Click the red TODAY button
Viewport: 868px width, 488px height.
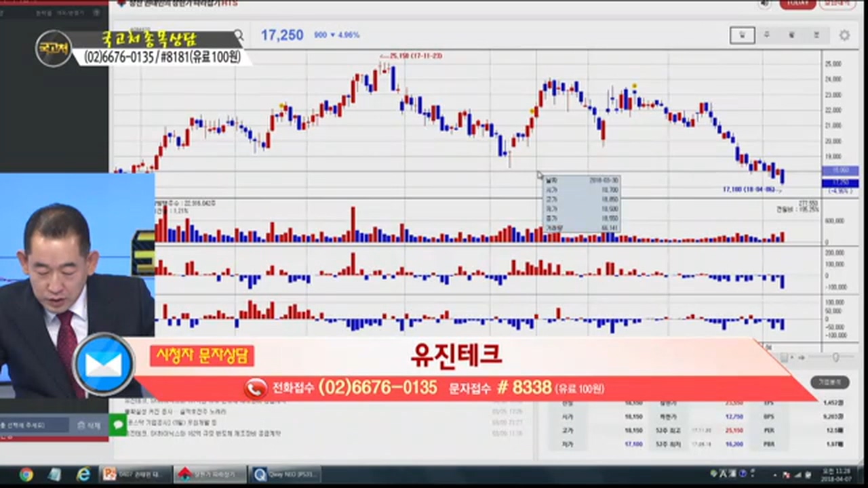797,4
